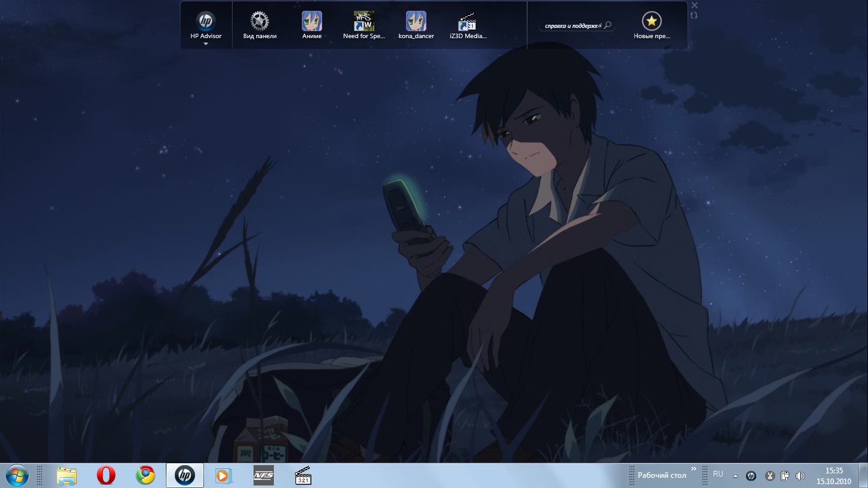This screenshot has height=488, width=868.
Task: Open Opera browser from the taskbar
Action: point(106,475)
